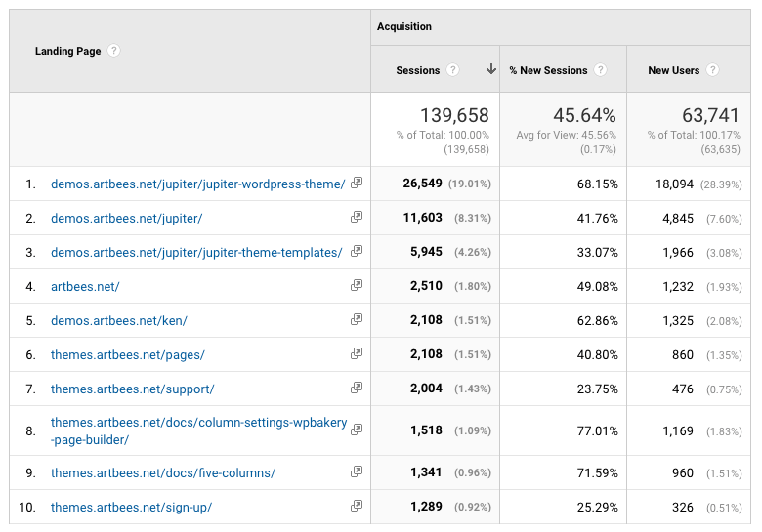Open external link icon for sign-up row

tap(357, 506)
